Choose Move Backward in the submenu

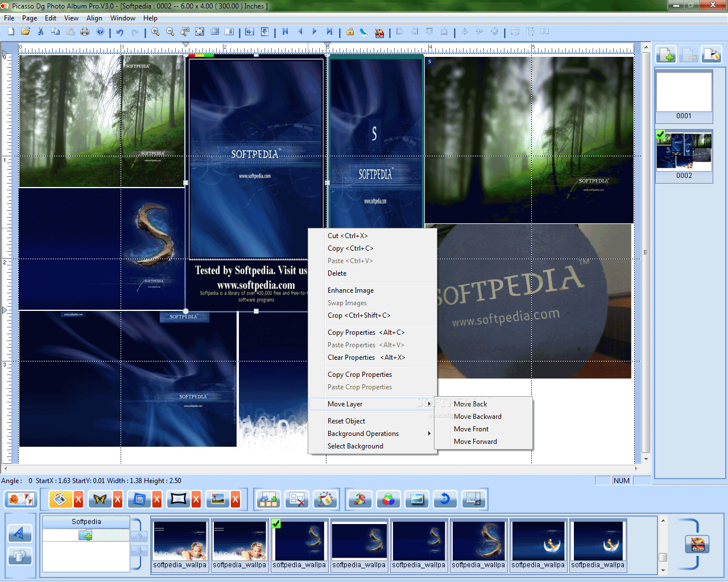click(484, 417)
